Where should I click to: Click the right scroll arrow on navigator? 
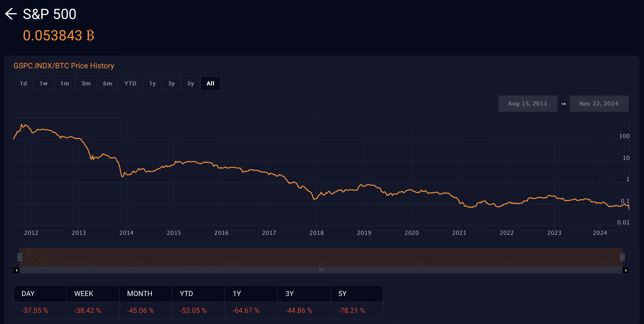(x=626, y=270)
